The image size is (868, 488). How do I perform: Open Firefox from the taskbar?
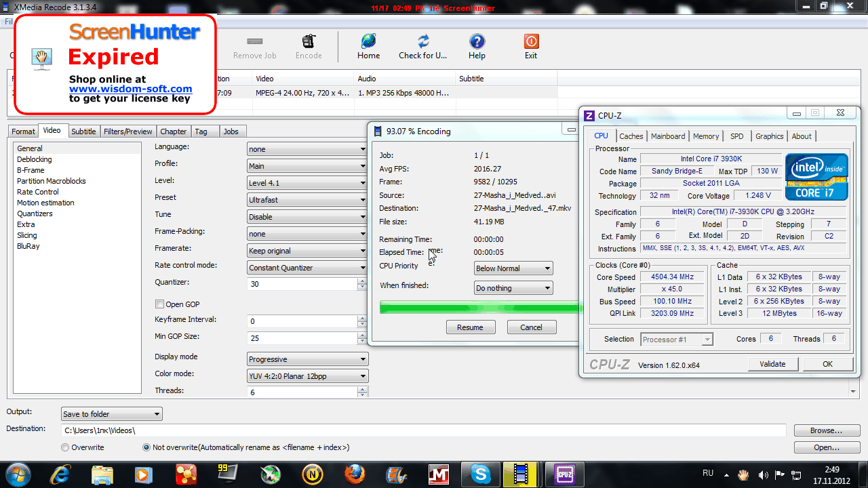354,473
